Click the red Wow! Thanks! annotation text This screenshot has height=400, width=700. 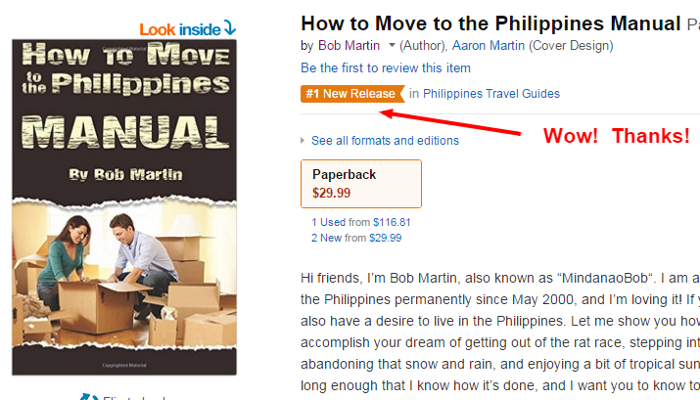616,136
